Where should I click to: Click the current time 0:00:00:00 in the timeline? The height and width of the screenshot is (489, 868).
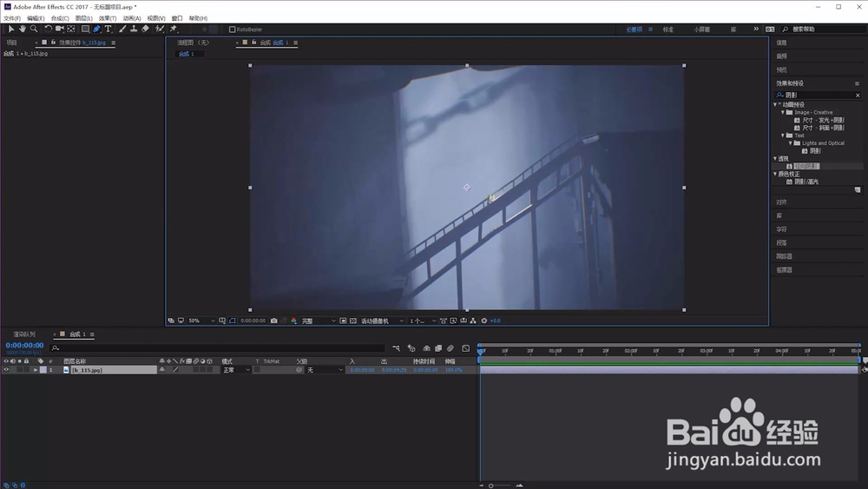pyautogui.click(x=24, y=345)
